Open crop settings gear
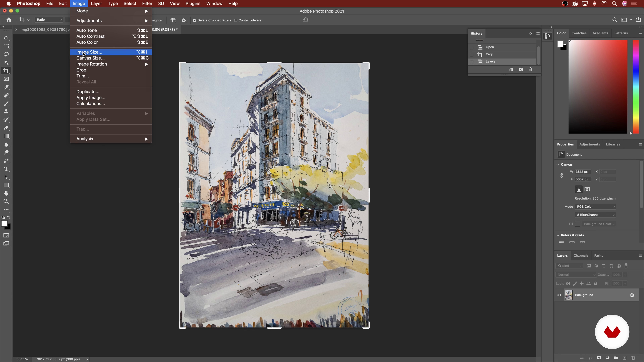The image size is (644, 362). point(184,20)
